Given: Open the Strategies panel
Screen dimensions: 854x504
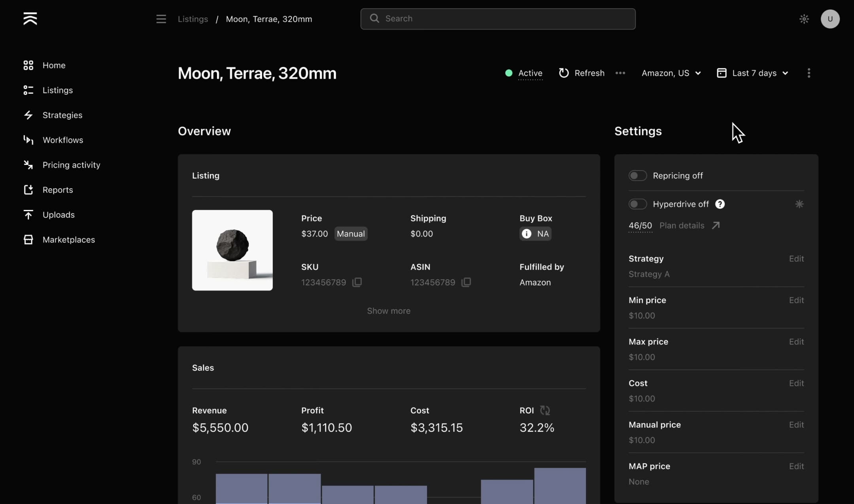Looking at the screenshot, I should pos(62,115).
